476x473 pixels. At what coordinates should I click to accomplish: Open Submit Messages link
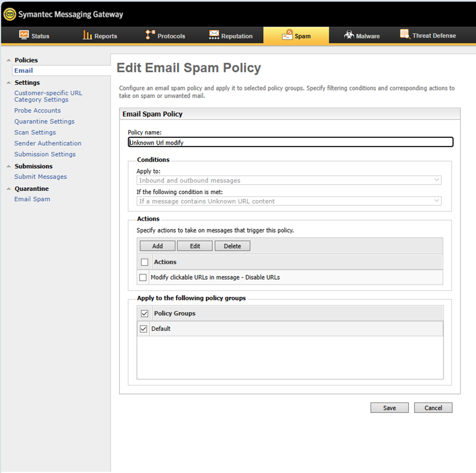[x=40, y=177]
